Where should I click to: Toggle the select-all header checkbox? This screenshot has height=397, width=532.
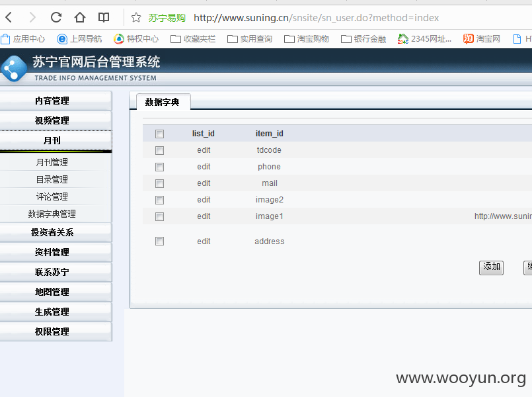coord(159,134)
